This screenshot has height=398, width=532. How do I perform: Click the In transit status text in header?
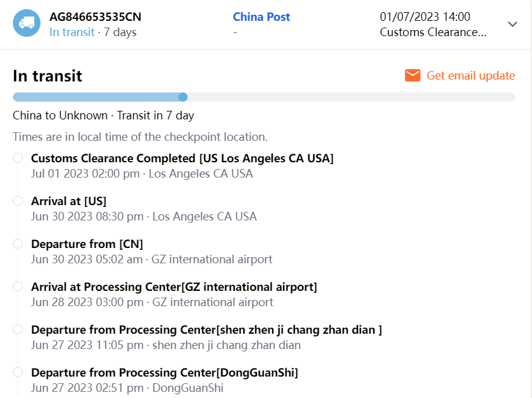(x=72, y=32)
